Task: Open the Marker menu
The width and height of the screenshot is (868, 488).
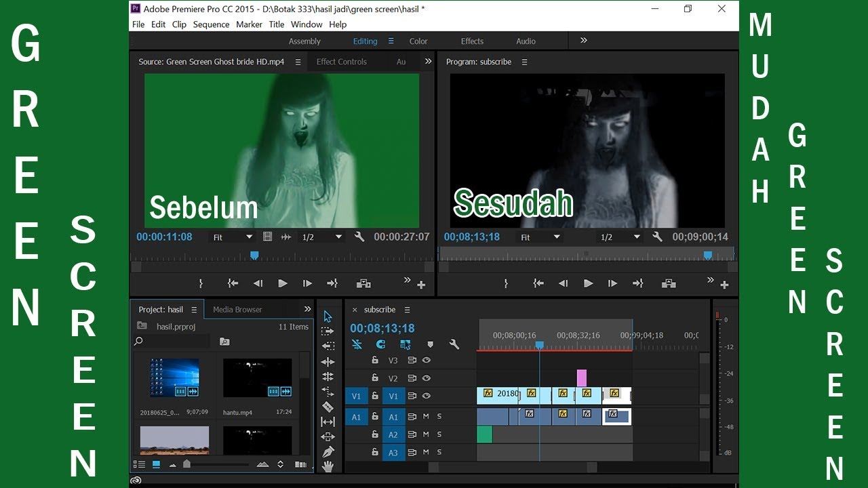Action: (249, 24)
